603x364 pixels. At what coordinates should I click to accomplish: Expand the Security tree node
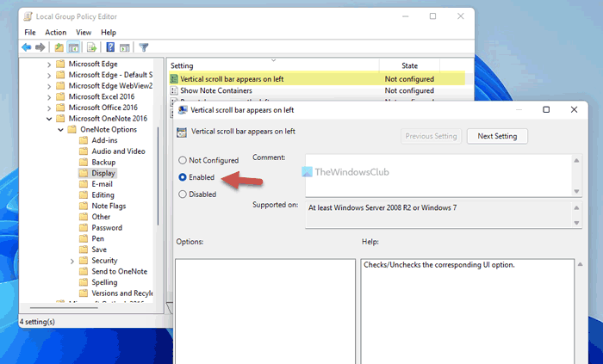coord(71,261)
